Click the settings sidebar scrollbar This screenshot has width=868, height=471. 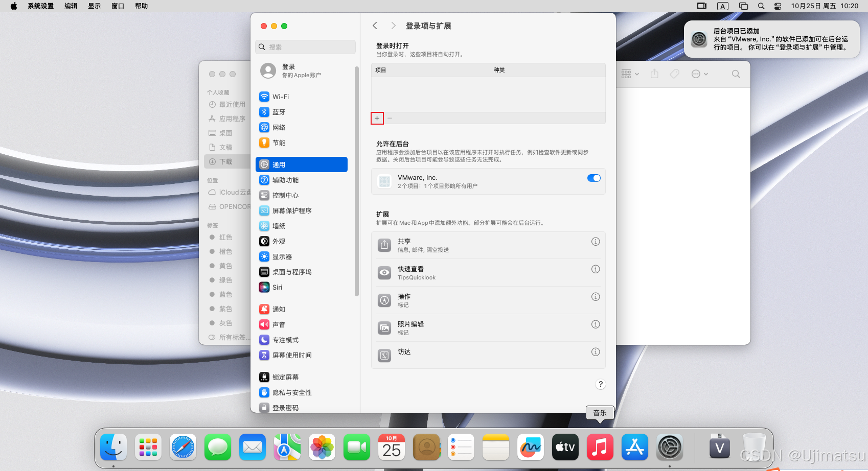tap(357, 181)
